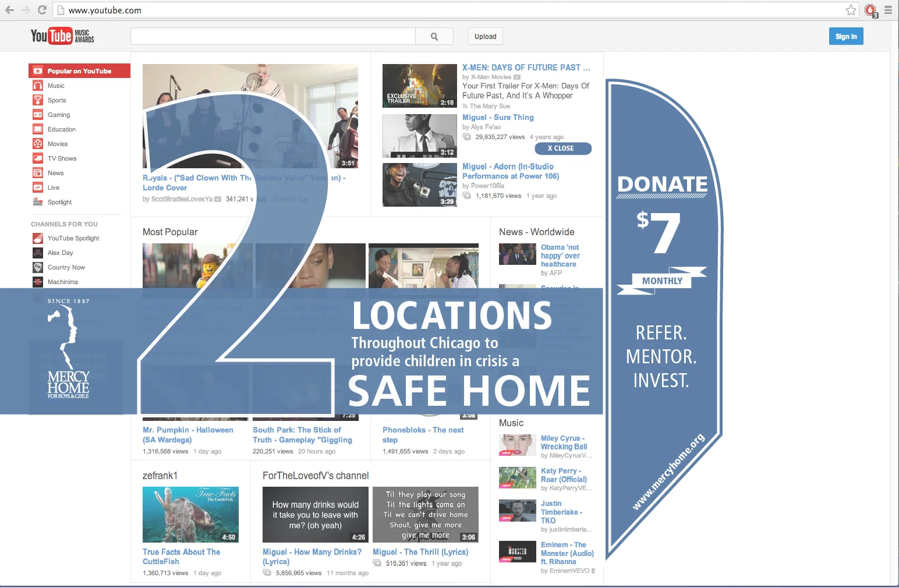This screenshot has width=899, height=588.
Task: Click the YouTube Music Awards logo
Action: click(62, 36)
